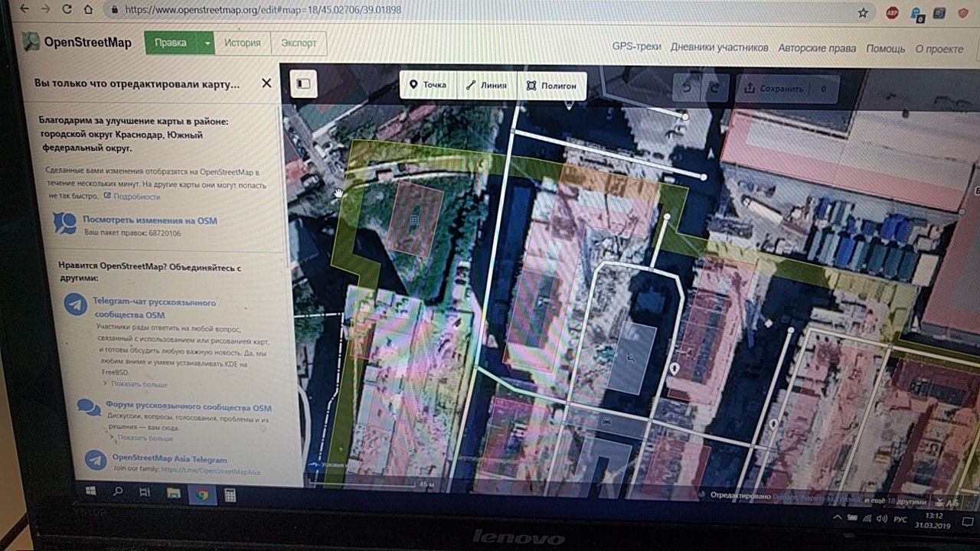Close the edit confirmation panel
Image resolution: width=980 pixels, height=551 pixels.
[266, 83]
